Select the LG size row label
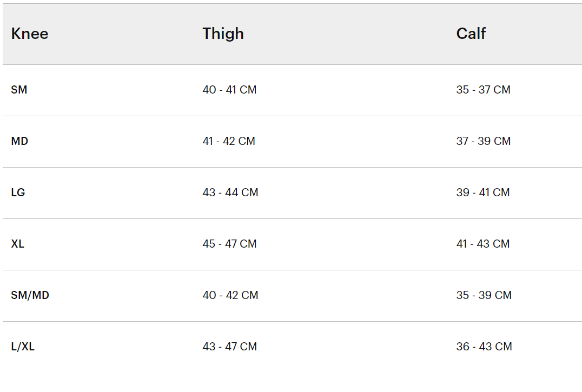The height and width of the screenshot is (392, 582). pyautogui.click(x=18, y=192)
